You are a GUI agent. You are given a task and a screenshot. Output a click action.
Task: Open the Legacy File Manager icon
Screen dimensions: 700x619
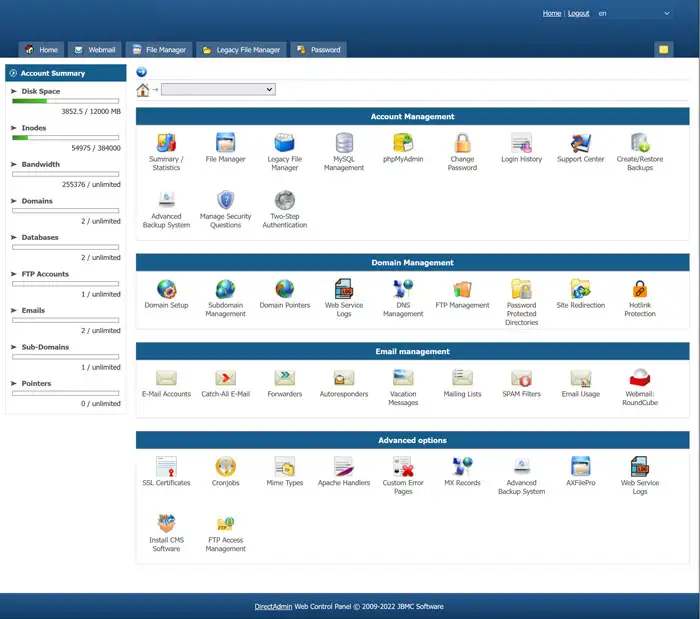tap(284, 152)
